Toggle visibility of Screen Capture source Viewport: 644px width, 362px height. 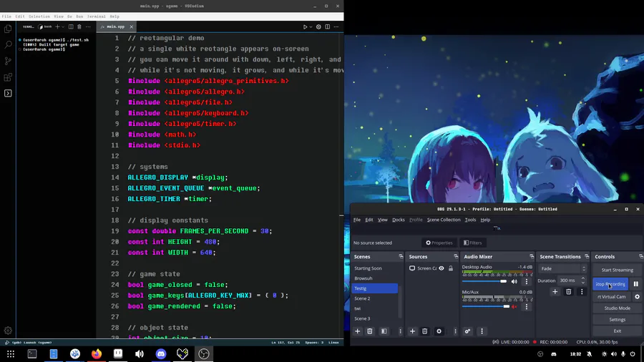point(441,268)
